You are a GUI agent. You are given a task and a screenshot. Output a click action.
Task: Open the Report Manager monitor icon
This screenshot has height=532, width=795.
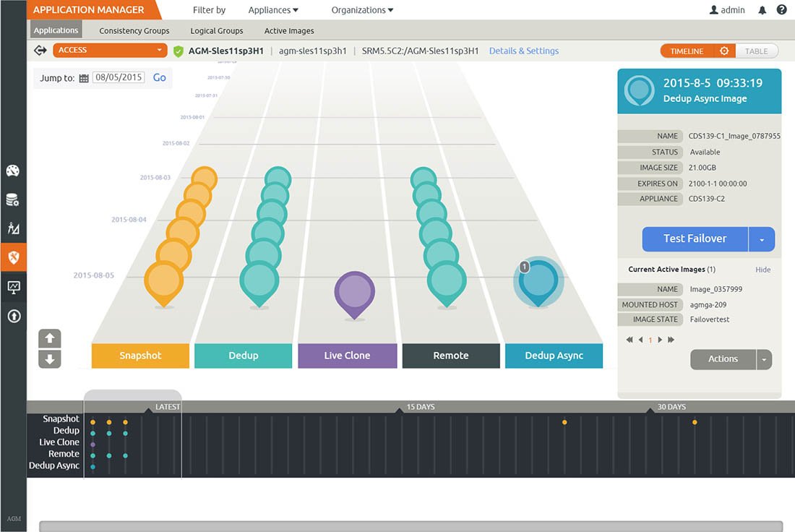[14, 286]
